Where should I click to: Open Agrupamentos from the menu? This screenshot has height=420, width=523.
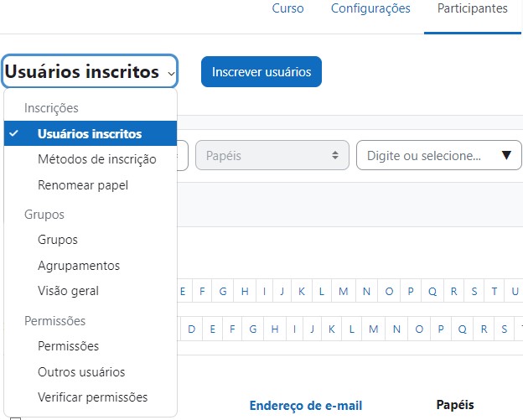coord(79,266)
